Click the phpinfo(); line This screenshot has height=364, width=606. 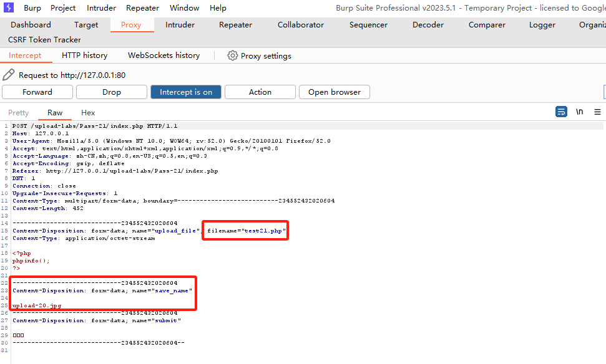point(31,261)
